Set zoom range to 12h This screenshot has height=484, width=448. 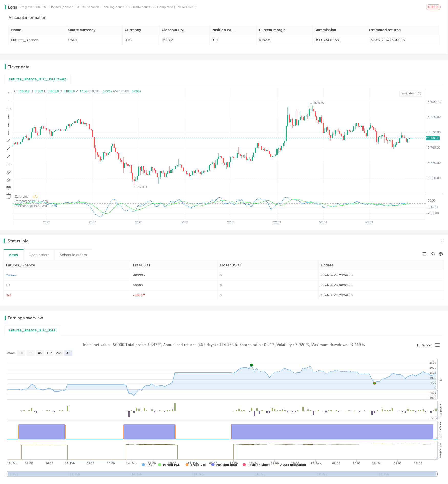49,353
